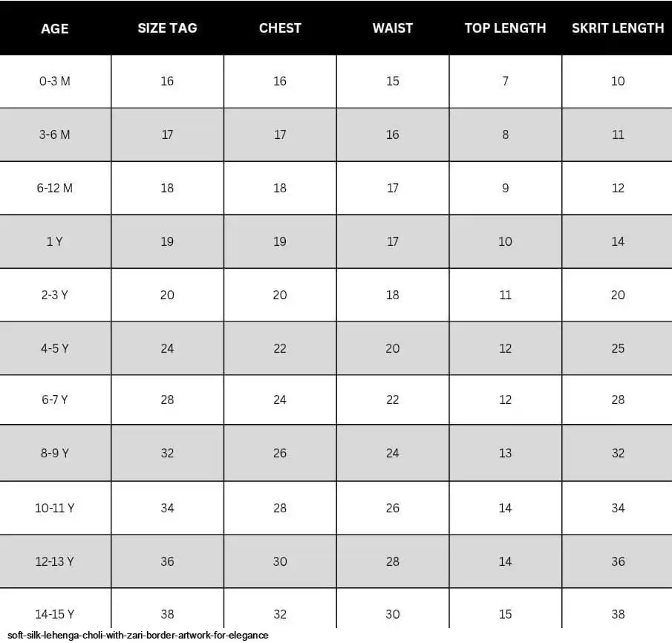Click the 3-6 M age row label
Image resolution: width=672 pixels, height=643 pixels.
pyautogui.click(x=55, y=134)
